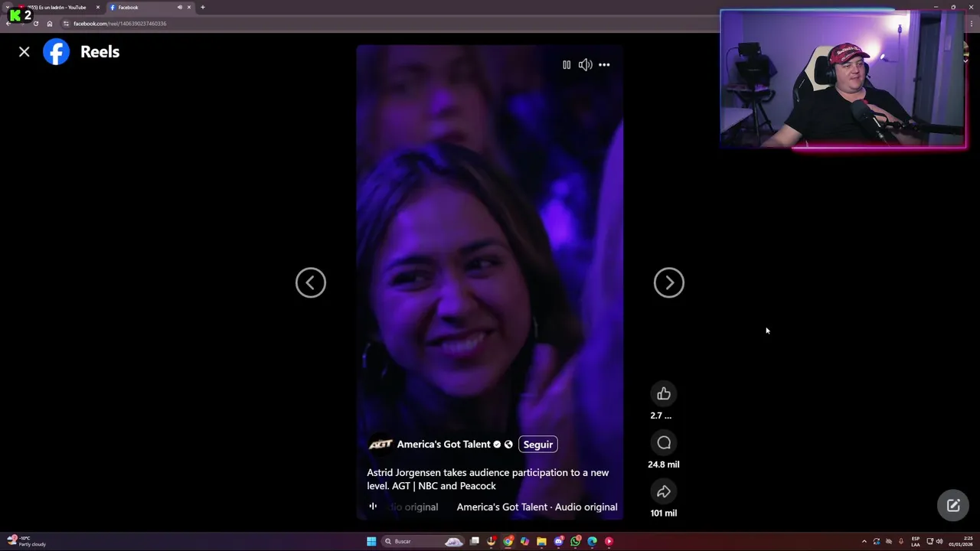Close the Facebook browser tab
This screenshot has height=551, width=980.
coord(189,7)
